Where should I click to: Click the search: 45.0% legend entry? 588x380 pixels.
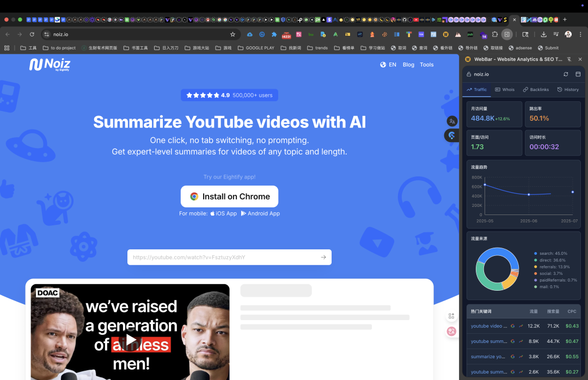point(550,253)
